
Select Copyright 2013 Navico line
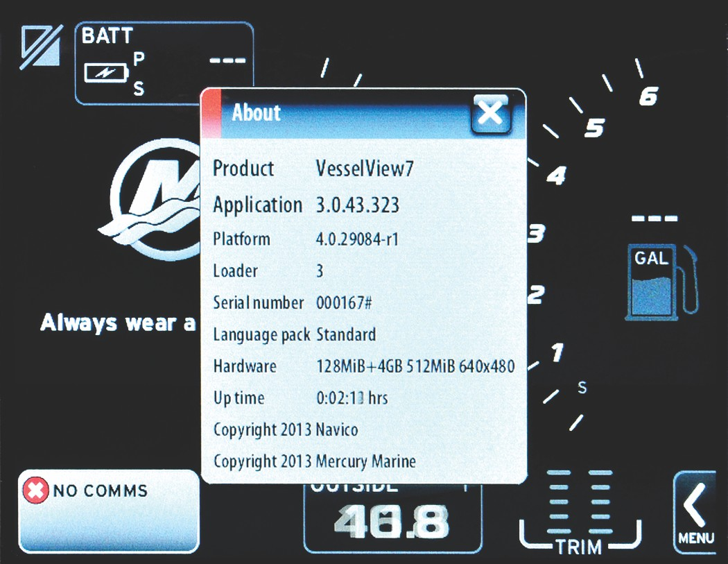coord(286,429)
